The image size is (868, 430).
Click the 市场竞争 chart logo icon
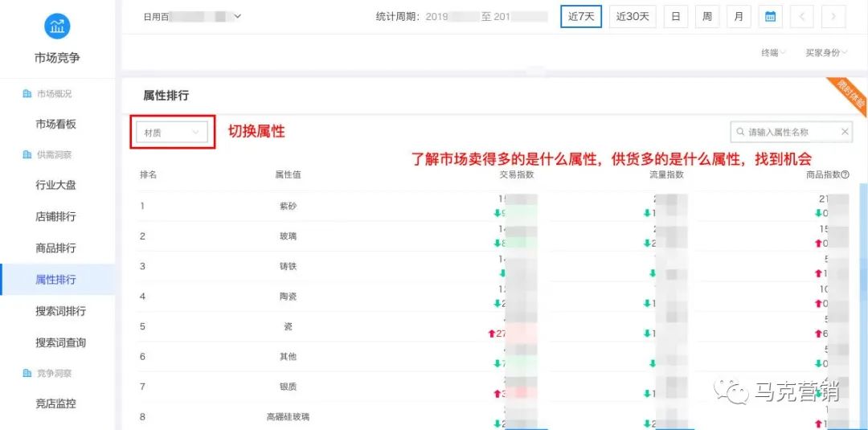[x=57, y=26]
